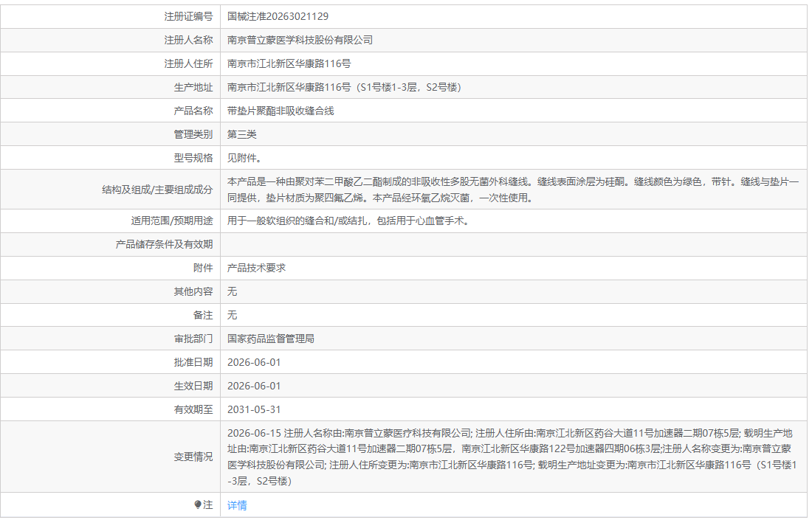Click the 批准日期 label
This screenshot has width=812, height=520.
pos(193,363)
